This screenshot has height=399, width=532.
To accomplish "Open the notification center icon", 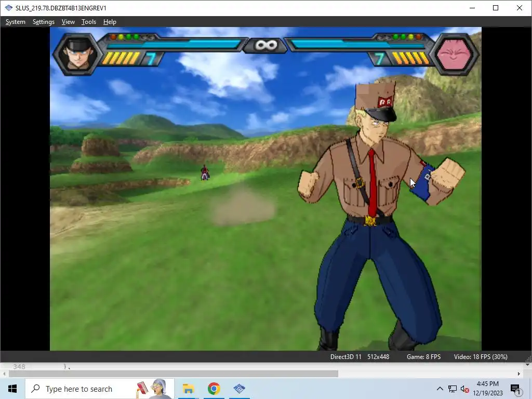I will [515, 389].
